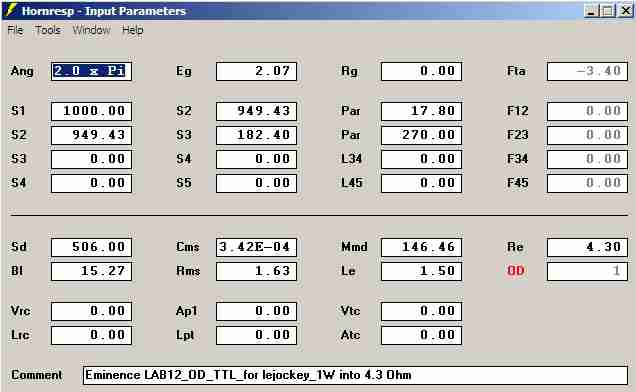
Task: Click the Le field with 1.50
Action: pos(421,271)
